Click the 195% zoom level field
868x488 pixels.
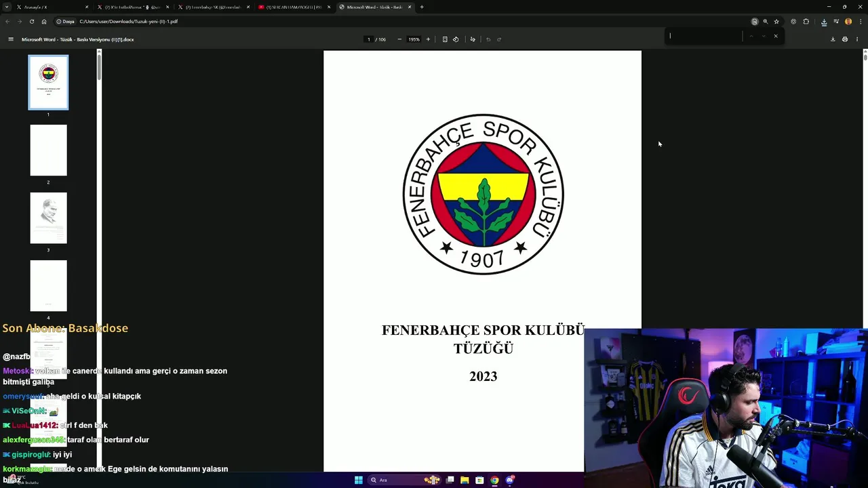414,39
